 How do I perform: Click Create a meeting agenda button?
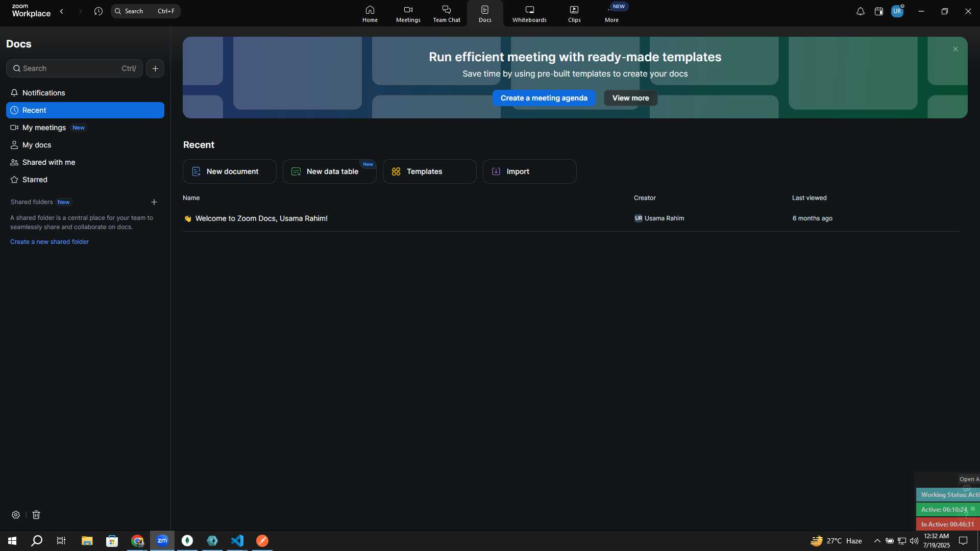[544, 98]
